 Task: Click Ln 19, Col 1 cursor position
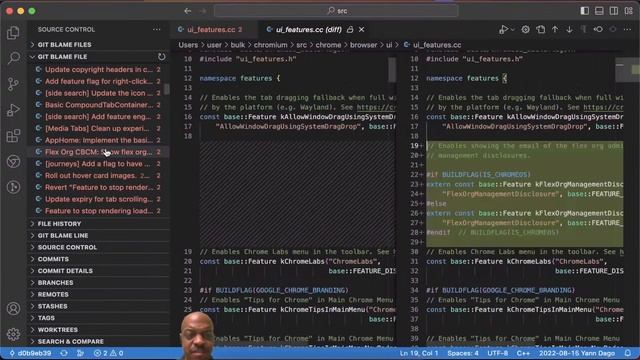(x=419, y=353)
